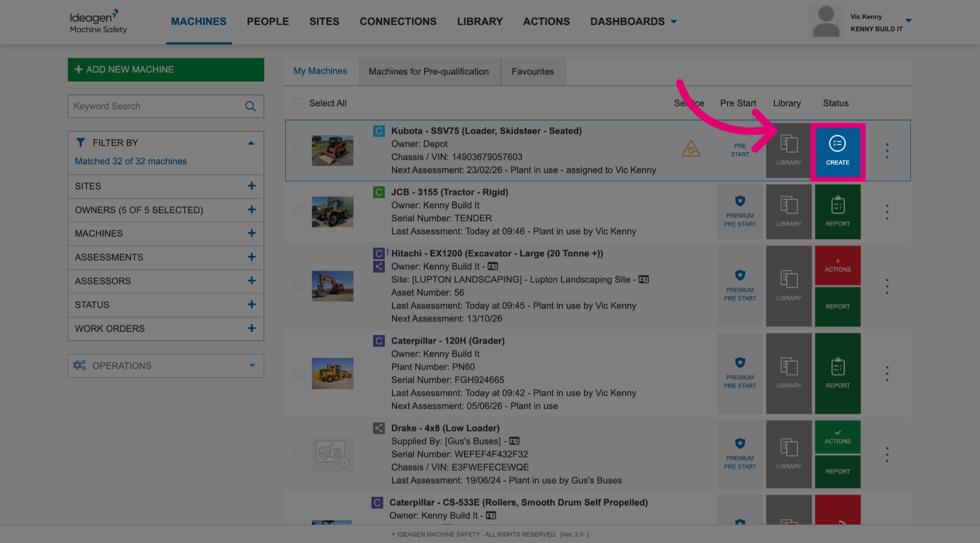Open the three-dot menu for Kubota SSV75
This screenshot has height=543, width=980.
pyautogui.click(x=887, y=151)
